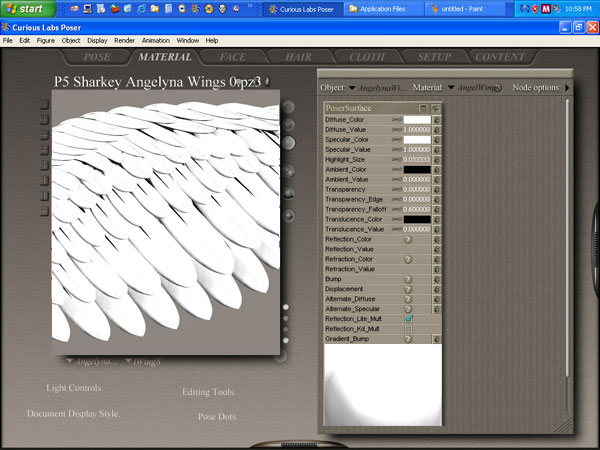Click the Highlight_Size value 0.033333
The width and height of the screenshot is (600, 450).
click(417, 160)
